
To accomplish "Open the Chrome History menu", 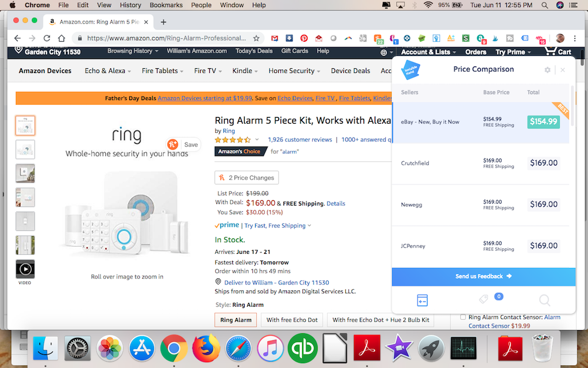I will [130, 5].
